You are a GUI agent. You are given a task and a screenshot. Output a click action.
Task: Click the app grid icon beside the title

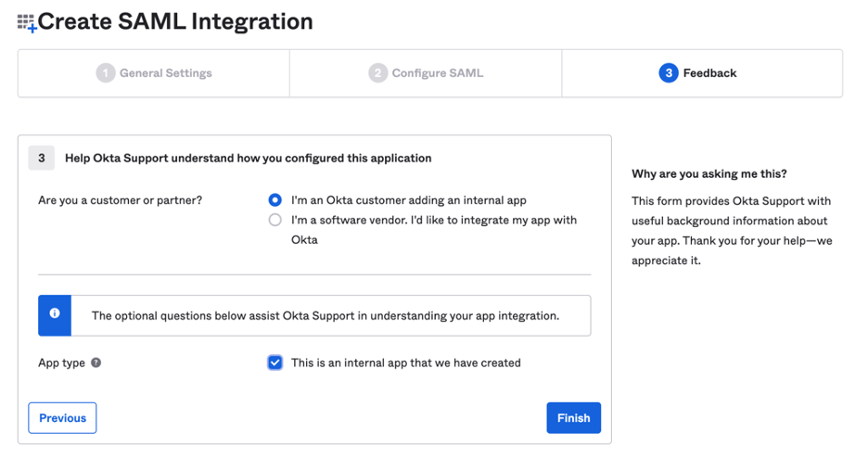click(26, 22)
